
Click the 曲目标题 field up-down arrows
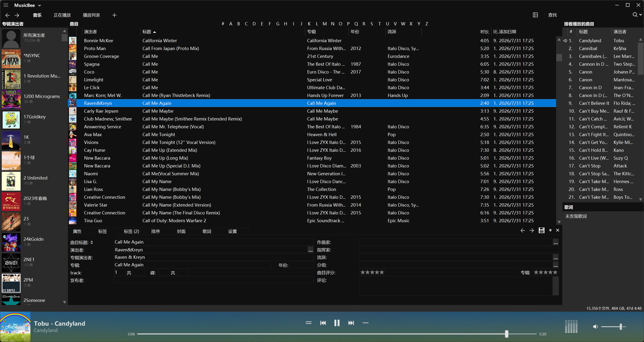coord(92,243)
